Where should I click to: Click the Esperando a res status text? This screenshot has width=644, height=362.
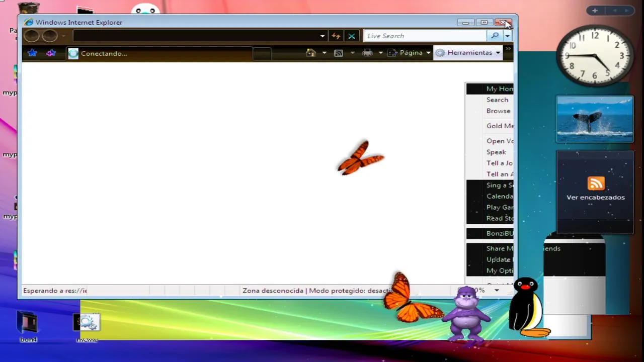point(55,291)
